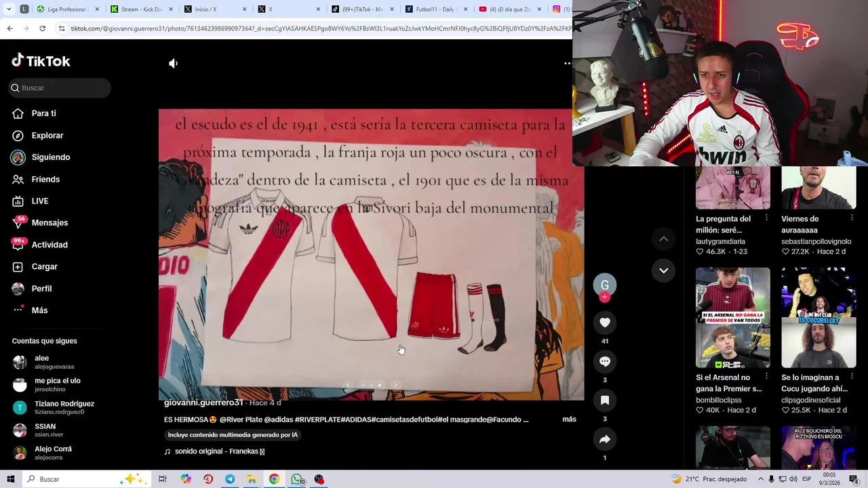Expand caption with más
The image size is (868, 488).
coord(569,420)
